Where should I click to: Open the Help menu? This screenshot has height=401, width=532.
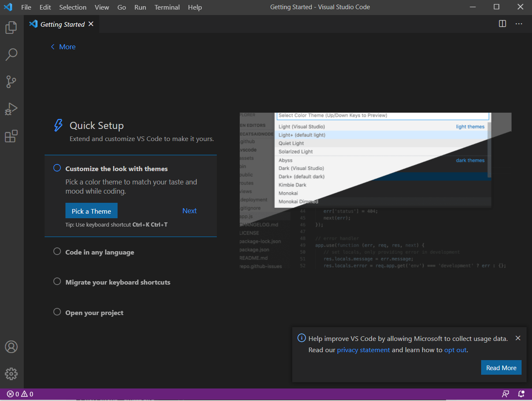coord(195,7)
